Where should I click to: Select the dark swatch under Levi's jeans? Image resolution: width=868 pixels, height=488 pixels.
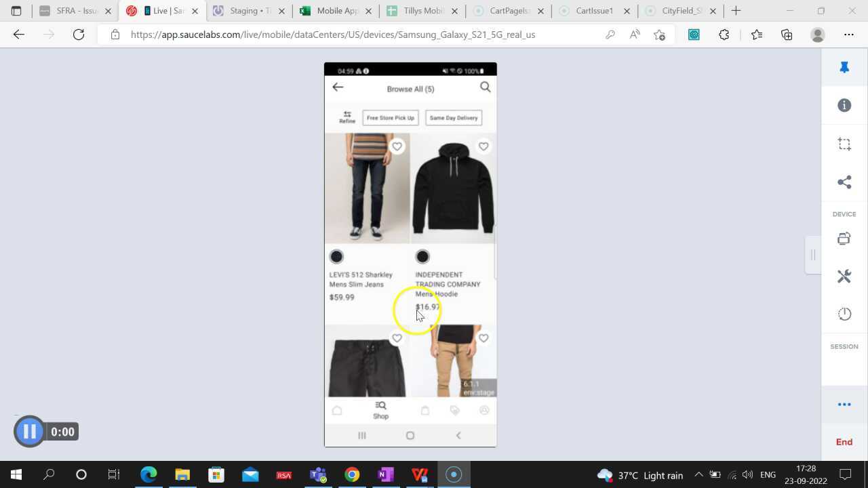[x=336, y=257]
